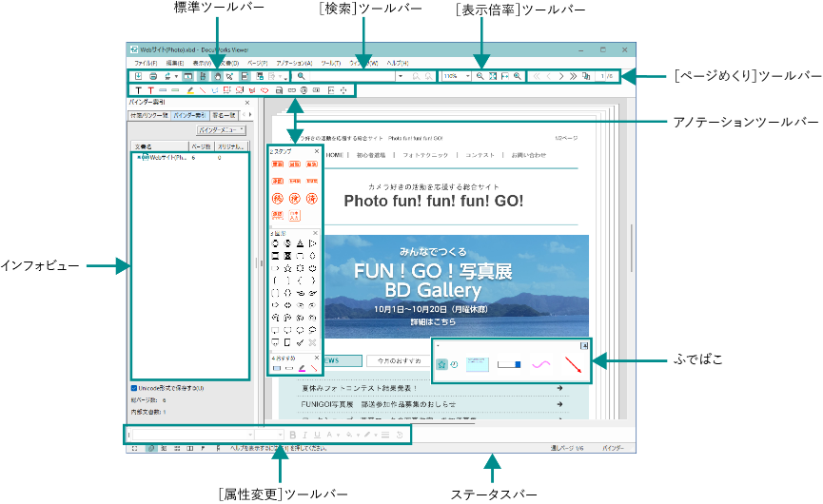Click the blue sticky note preset
Screen dimensions: 823x504
478,364
